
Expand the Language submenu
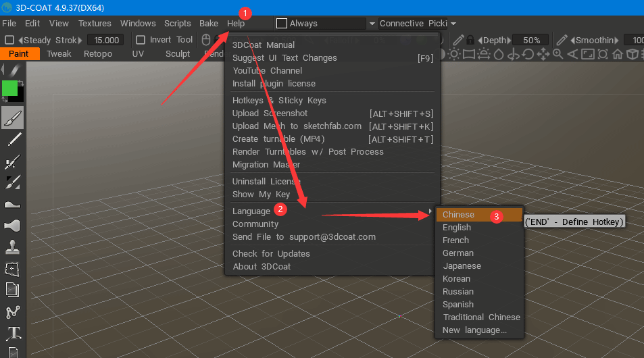pyautogui.click(x=332, y=211)
